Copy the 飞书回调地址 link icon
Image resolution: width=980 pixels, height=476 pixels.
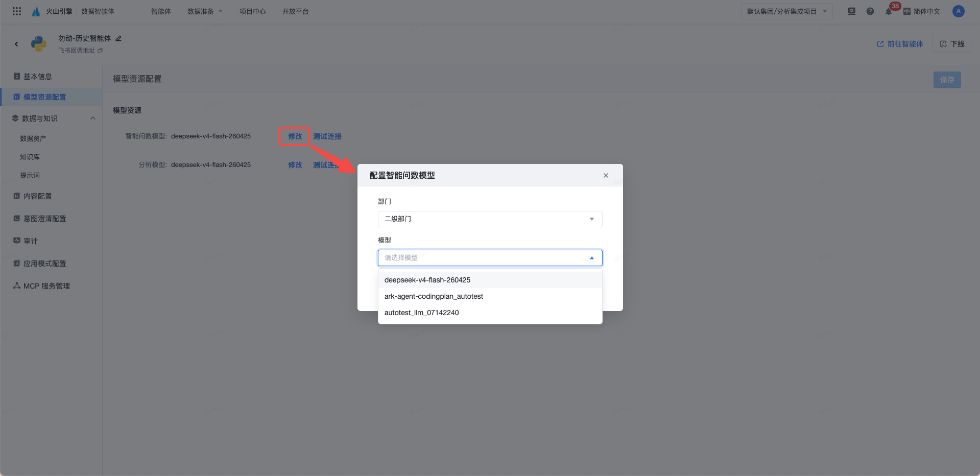(x=100, y=51)
